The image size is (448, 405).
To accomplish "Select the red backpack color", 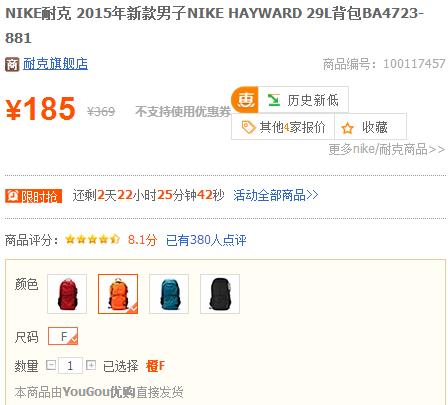I will [x=67, y=294].
